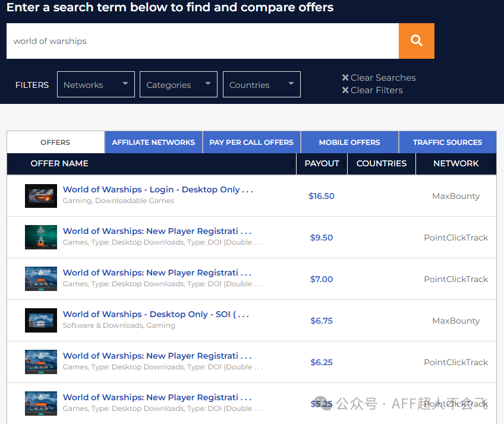Sort by the Offer Name column header
Viewport: 504px width, 424px height.
point(152,163)
